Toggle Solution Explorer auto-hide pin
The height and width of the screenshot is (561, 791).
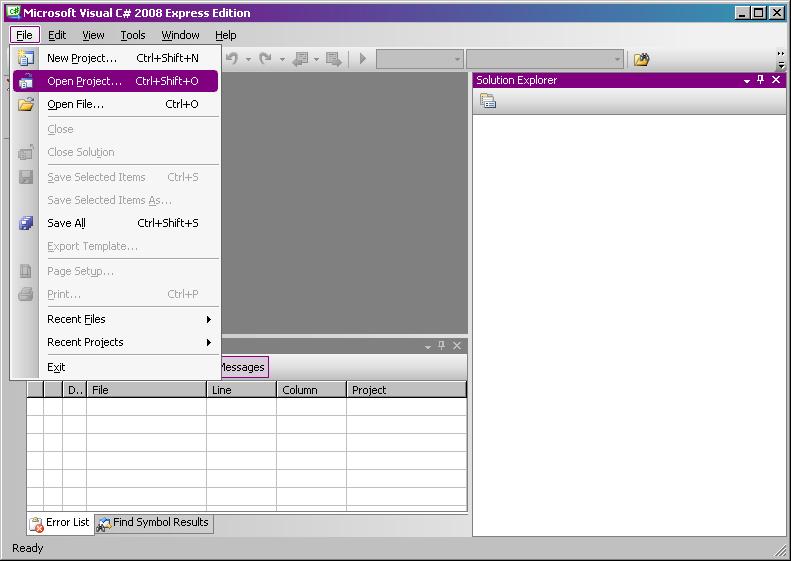pyautogui.click(x=761, y=80)
